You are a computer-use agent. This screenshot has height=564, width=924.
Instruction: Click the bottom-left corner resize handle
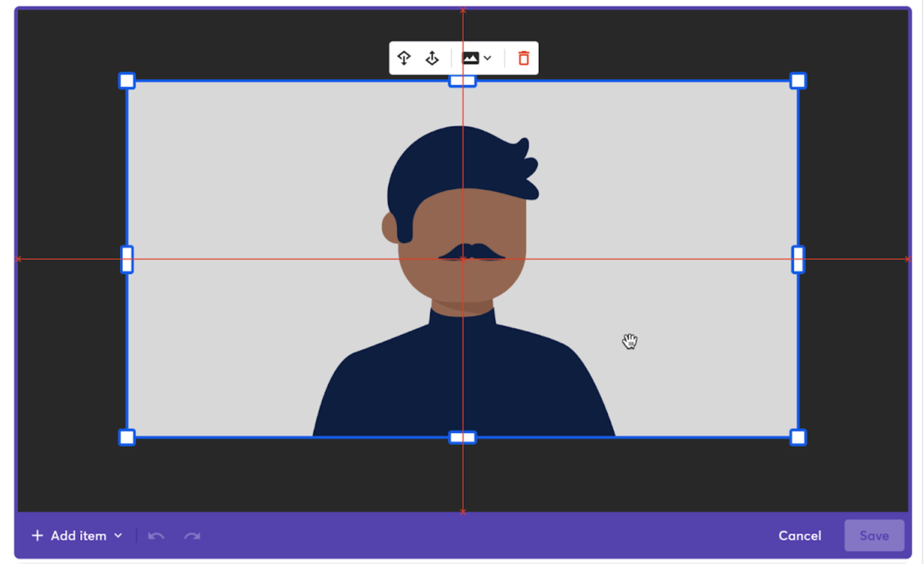(127, 437)
